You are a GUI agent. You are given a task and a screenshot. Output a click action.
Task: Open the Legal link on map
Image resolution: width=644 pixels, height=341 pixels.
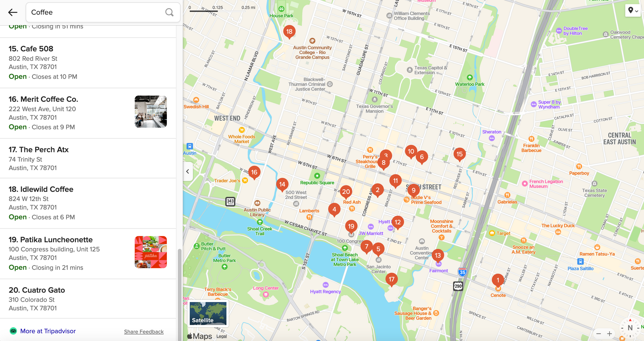pos(222,336)
